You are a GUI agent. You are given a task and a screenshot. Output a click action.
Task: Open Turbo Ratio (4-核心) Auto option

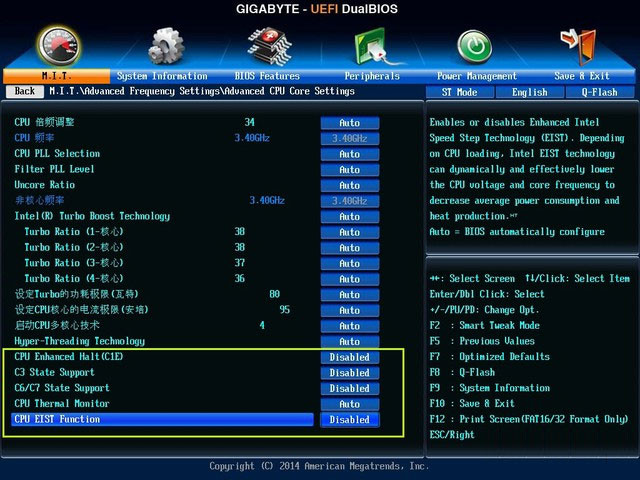[350, 279]
